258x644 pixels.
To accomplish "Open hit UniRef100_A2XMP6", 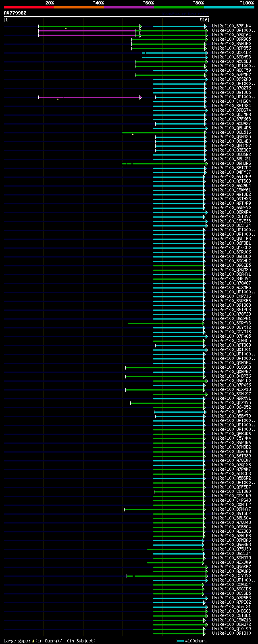I will 231,288.
